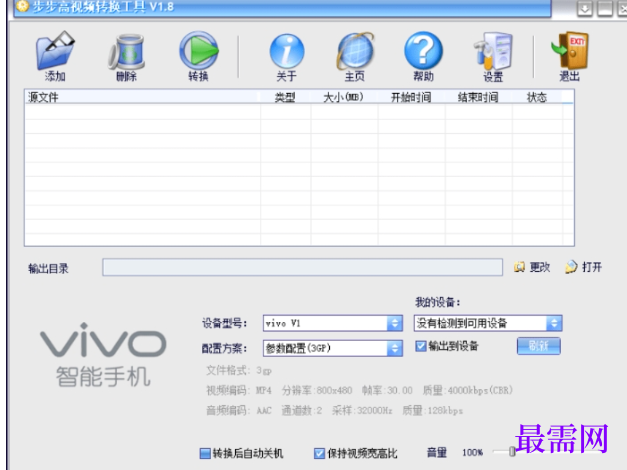
Task: Click the 开始时间 column header
Action: pos(411,97)
